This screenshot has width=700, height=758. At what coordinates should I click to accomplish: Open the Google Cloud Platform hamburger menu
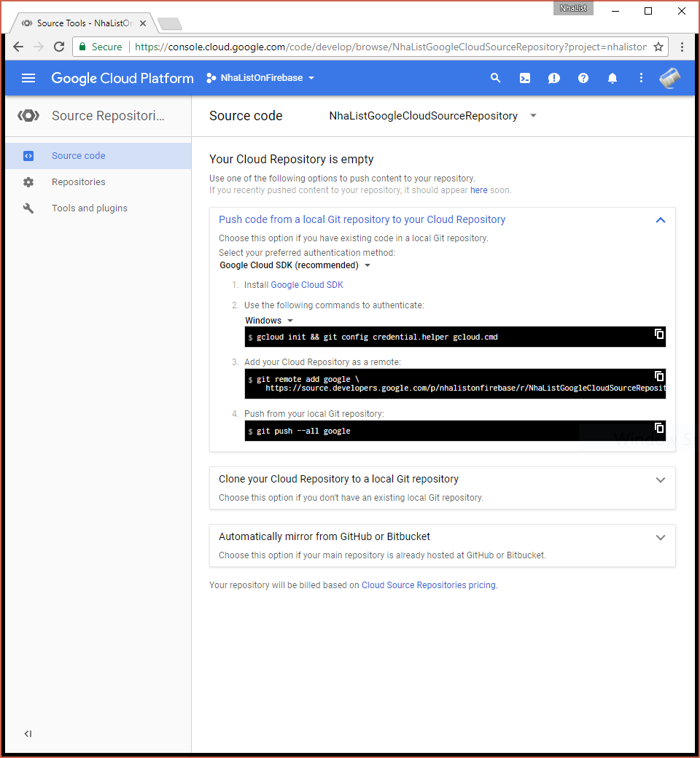point(28,78)
